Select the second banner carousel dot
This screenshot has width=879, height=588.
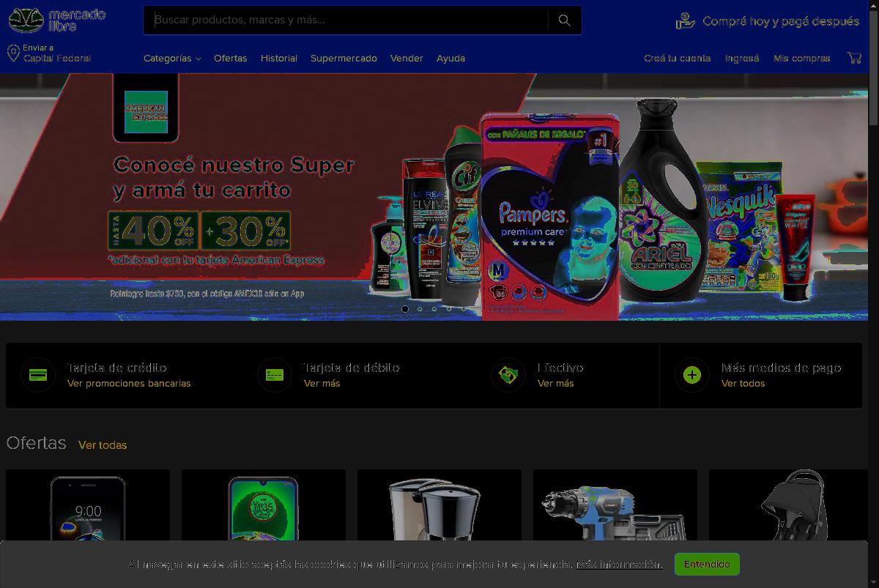pos(420,309)
